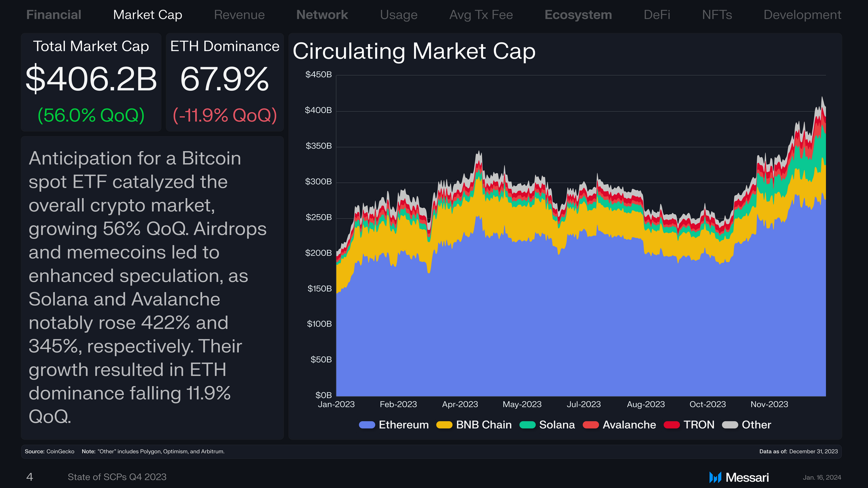Click the page number 4
Viewport: 868px width, 488px height.
pos(30,477)
